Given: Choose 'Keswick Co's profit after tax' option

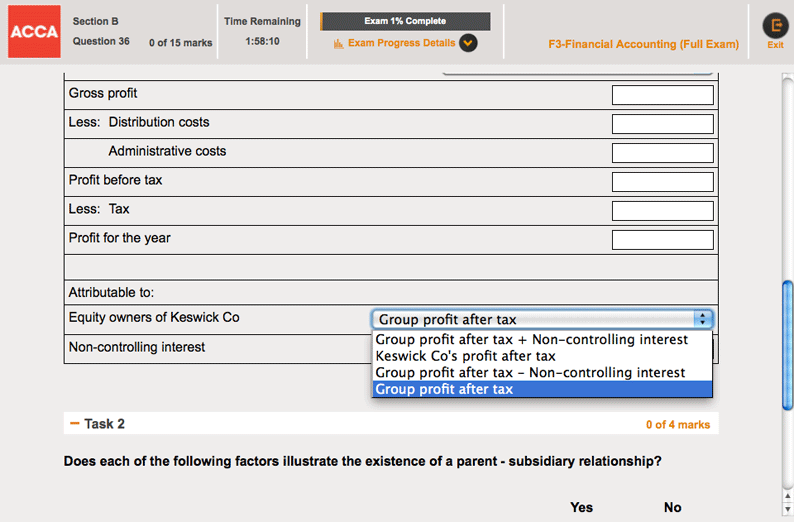Looking at the screenshot, I should 465,356.
